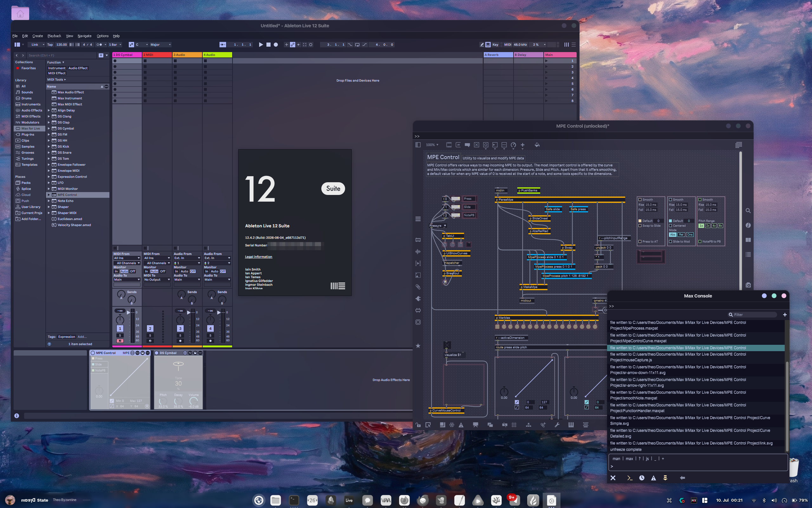Screen dimensions: 812x508
Task: Arm the Arrangement Record button
Action: coord(276,45)
